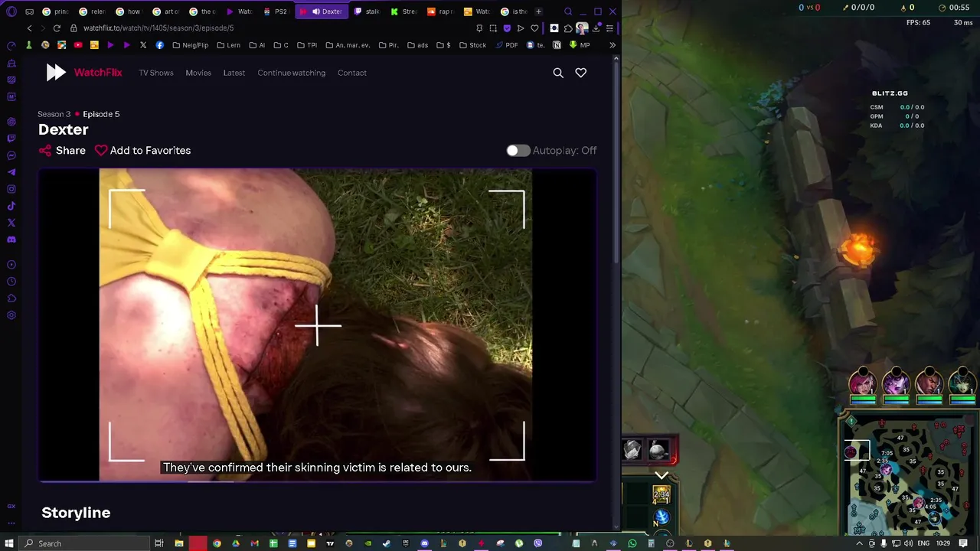980x551 pixels.
Task: Open sidebar settings gear icon
Action: pos(11,315)
